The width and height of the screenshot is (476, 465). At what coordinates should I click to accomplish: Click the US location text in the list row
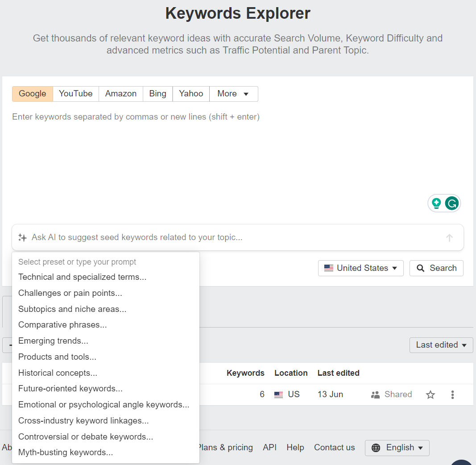(x=294, y=394)
